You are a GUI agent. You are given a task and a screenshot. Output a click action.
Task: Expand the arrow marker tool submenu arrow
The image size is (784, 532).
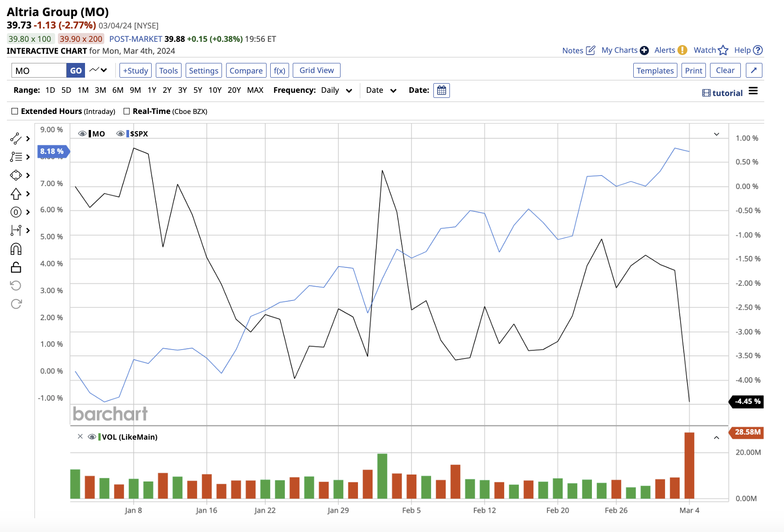28,194
